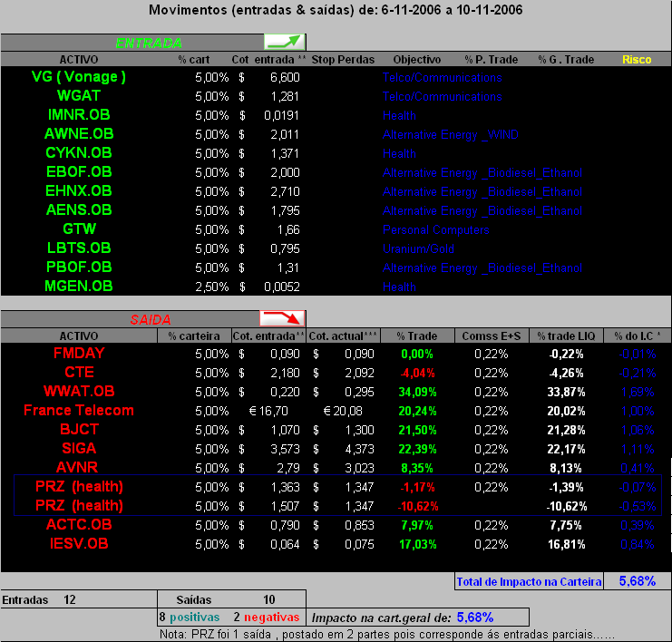Click the 22,17% net trade for SIGA

tap(566, 450)
